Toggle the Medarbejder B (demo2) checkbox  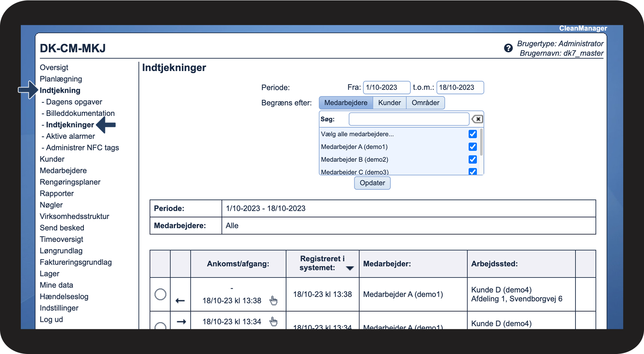[473, 159]
